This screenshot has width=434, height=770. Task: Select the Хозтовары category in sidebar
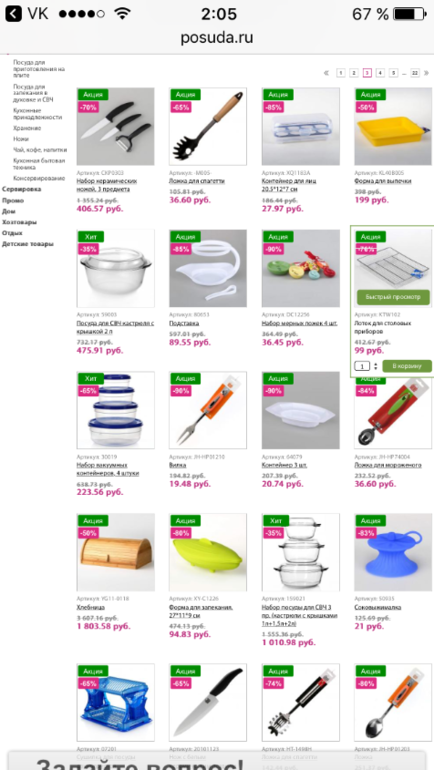(x=19, y=222)
